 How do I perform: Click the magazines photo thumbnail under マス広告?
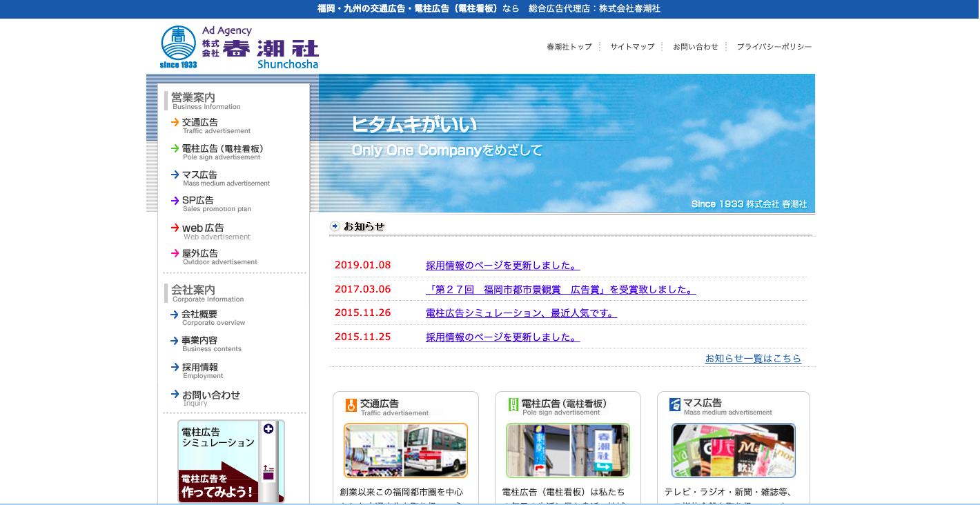[733, 450]
